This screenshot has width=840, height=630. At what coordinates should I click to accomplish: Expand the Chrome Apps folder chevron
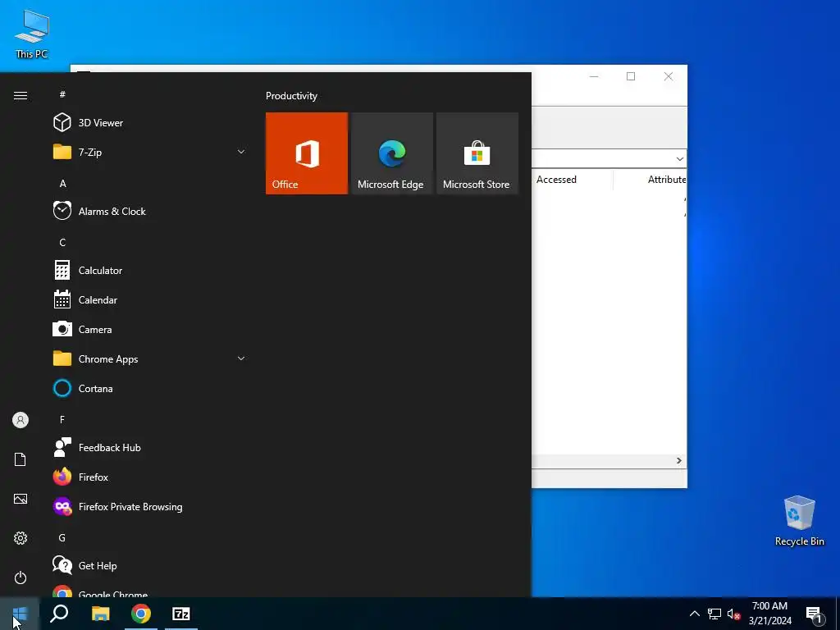point(241,359)
